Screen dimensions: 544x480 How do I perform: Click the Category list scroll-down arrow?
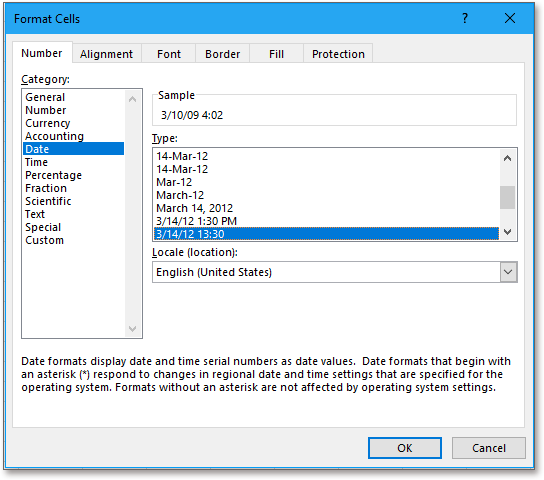(x=132, y=328)
